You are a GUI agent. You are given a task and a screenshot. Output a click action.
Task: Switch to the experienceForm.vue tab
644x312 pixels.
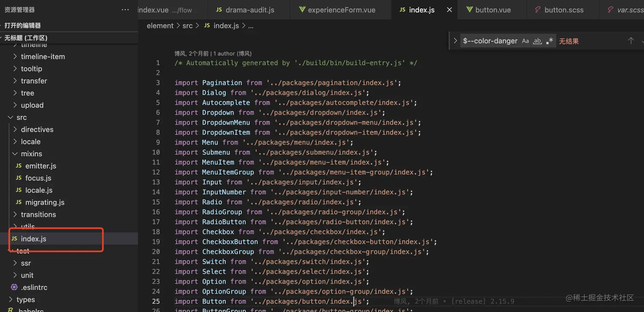point(341,9)
